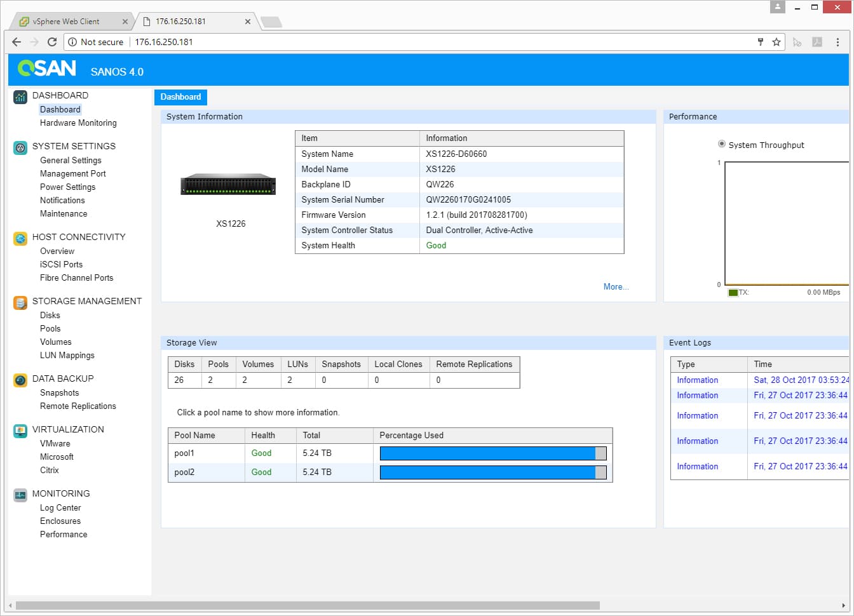The height and width of the screenshot is (616, 854).
Task: Open Host Connectivity Overview
Action: coord(57,251)
